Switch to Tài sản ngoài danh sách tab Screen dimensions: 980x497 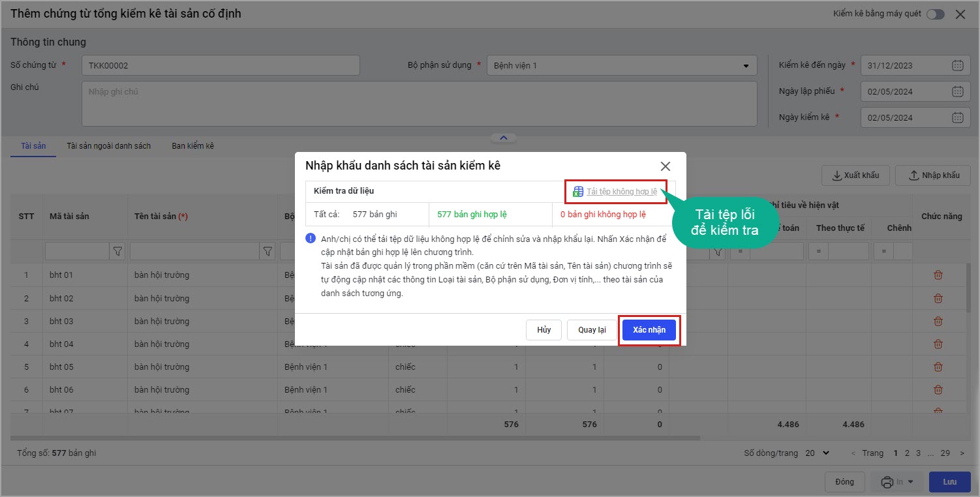(108, 146)
